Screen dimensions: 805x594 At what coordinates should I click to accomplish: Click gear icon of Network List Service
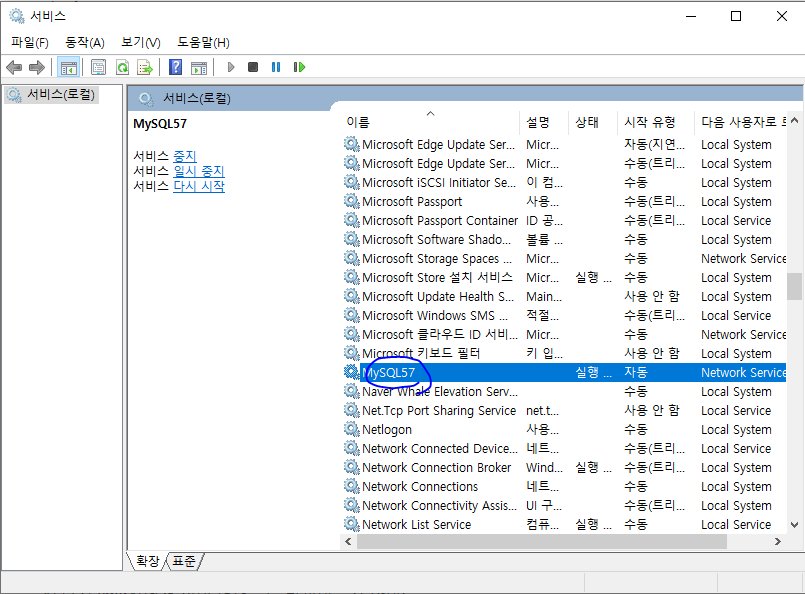click(352, 524)
